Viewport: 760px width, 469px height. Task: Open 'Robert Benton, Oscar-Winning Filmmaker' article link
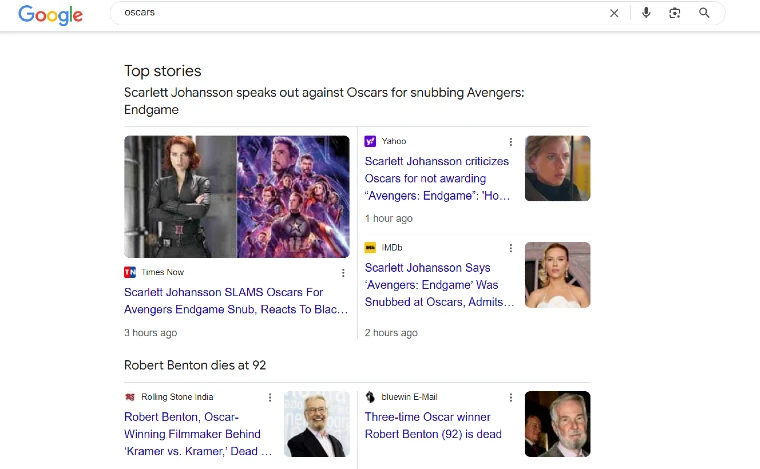(198, 434)
